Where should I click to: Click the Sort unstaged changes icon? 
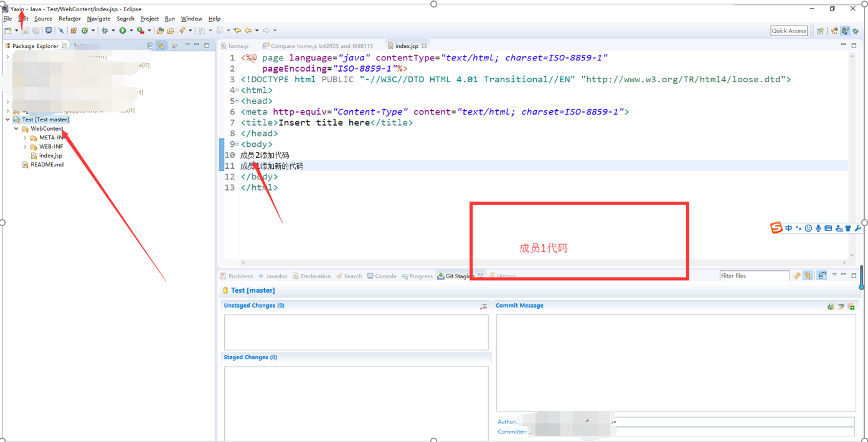pyautogui.click(x=483, y=306)
